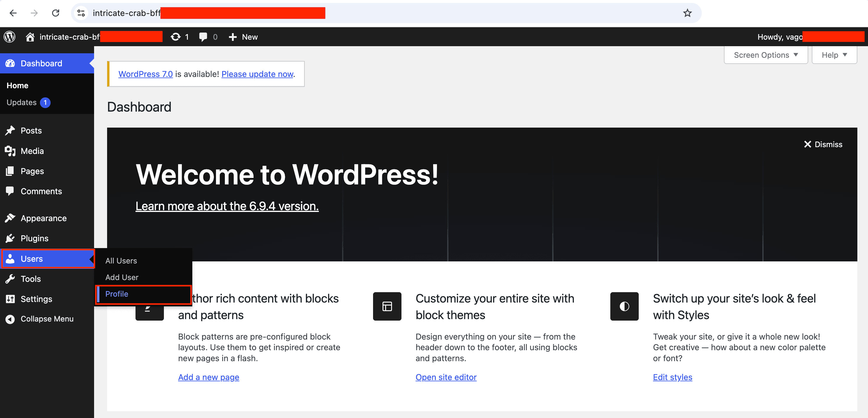This screenshot has height=418, width=868.
Task: Click the Open site editor link
Action: point(446,377)
